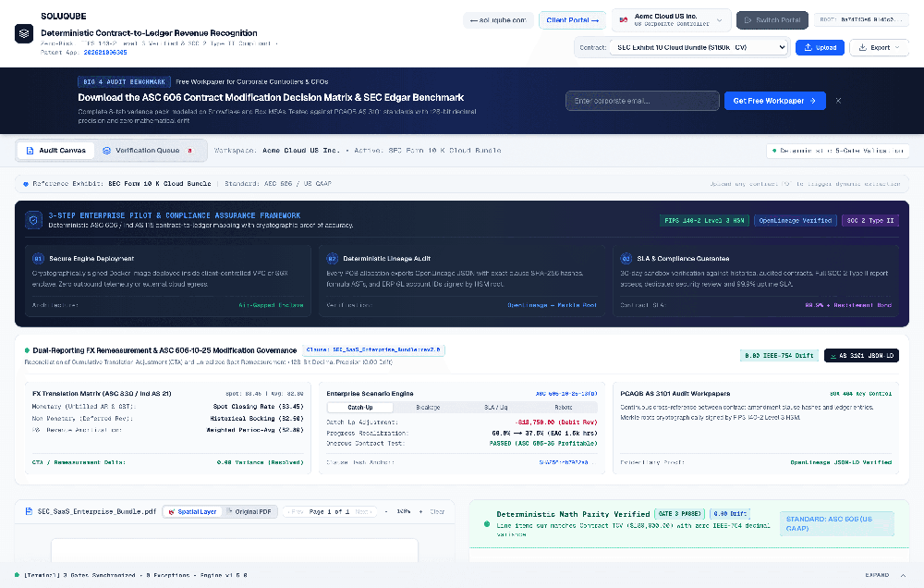
Task: Click the document icon on Audit Canvas tab
Action: [30, 151]
